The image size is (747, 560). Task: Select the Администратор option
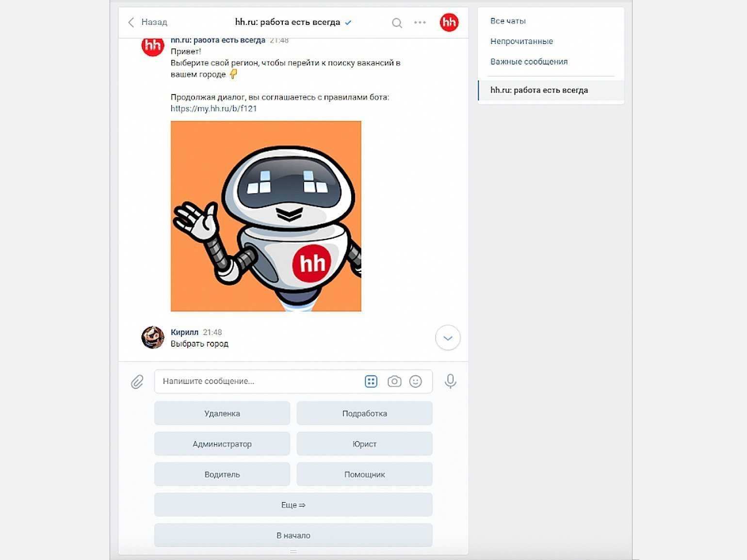click(x=222, y=444)
